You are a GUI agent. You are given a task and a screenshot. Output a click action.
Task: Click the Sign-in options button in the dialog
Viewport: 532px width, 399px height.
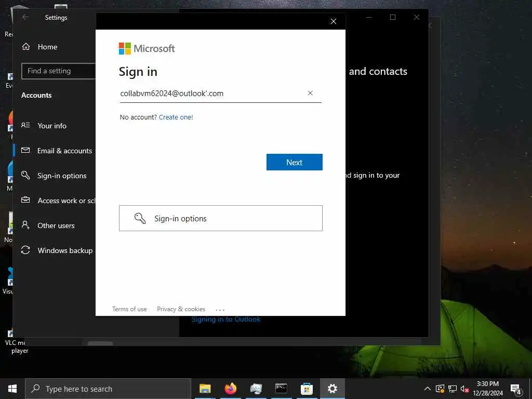pos(220,218)
